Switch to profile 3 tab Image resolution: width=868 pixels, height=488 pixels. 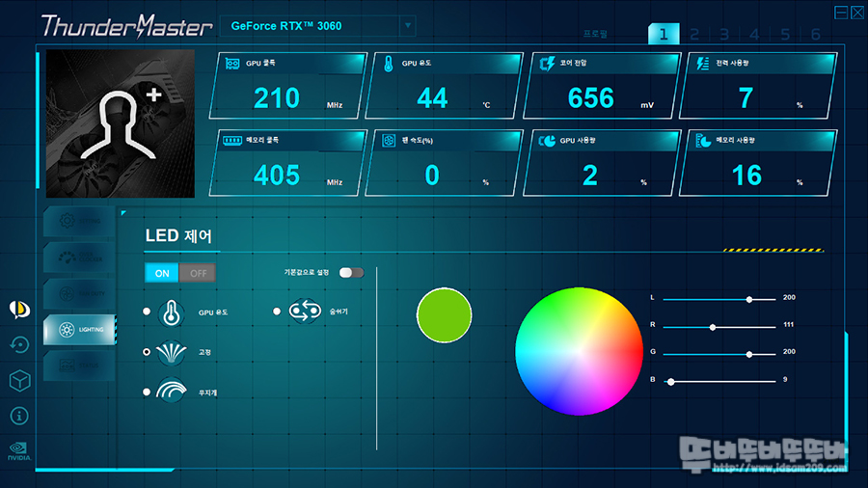pos(724,35)
